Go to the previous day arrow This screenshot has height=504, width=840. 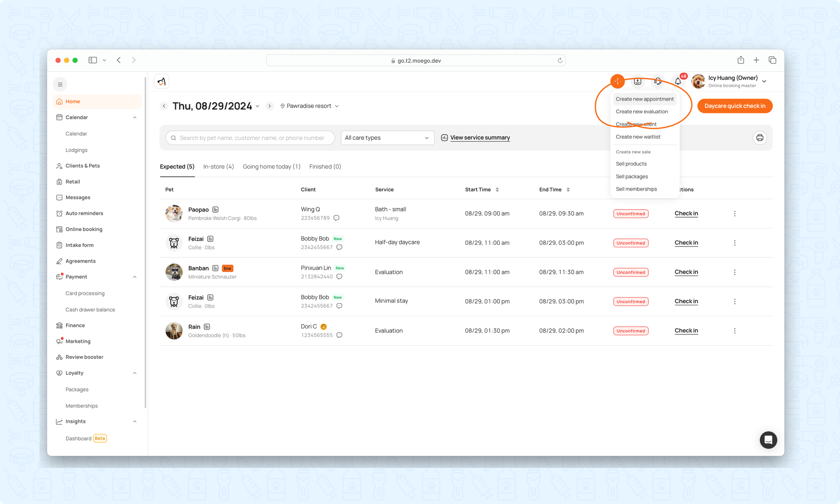pyautogui.click(x=164, y=106)
